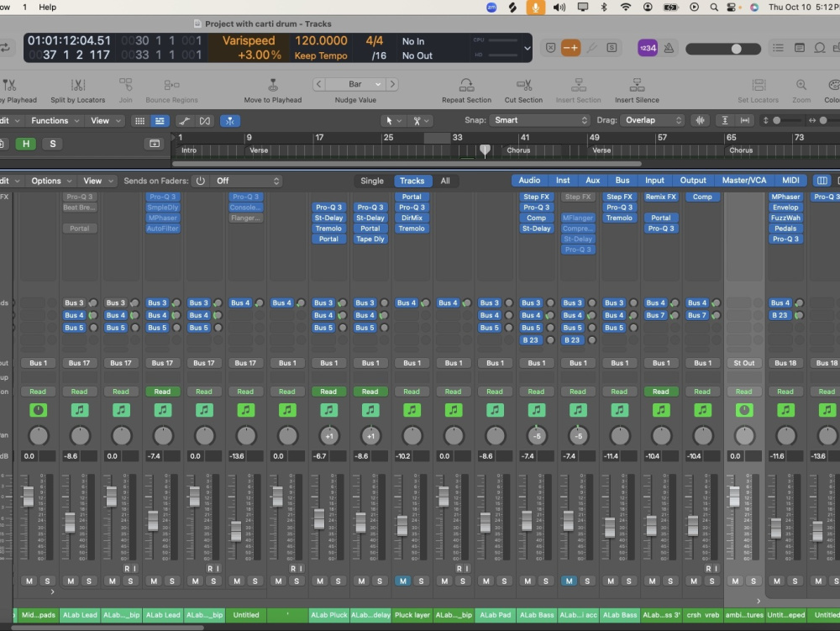Solo the ALab Pad channel
Screen dimensions: 840x631
point(504,581)
